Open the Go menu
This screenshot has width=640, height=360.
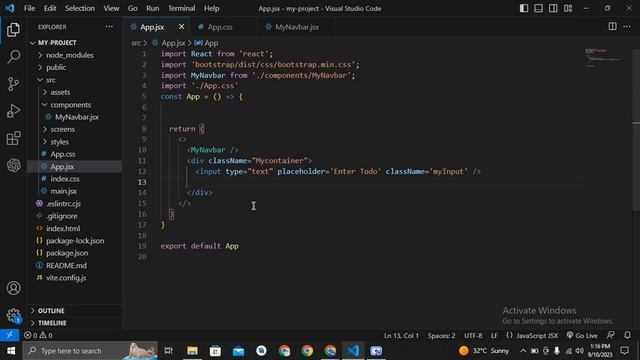click(x=133, y=8)
